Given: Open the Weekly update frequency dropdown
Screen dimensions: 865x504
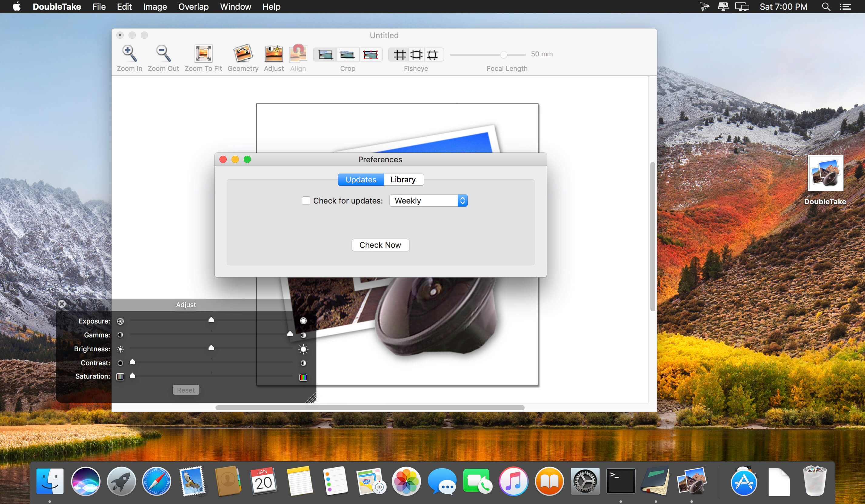Looking at the screenshot, I should click(x=428, y=201).
